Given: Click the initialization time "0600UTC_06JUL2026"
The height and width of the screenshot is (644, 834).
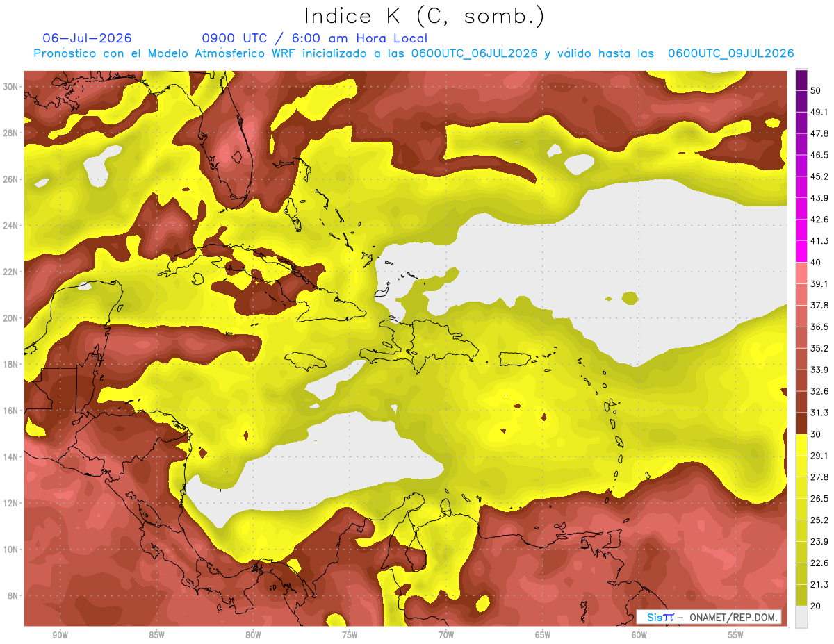Looking at the screenshot, I should [474, 53].
